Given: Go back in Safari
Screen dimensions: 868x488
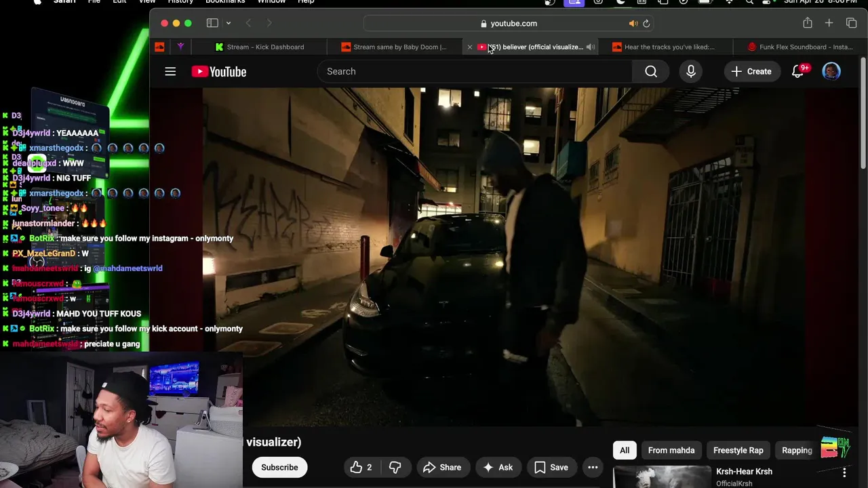Looking at the screenshot, I should (248, 23).
